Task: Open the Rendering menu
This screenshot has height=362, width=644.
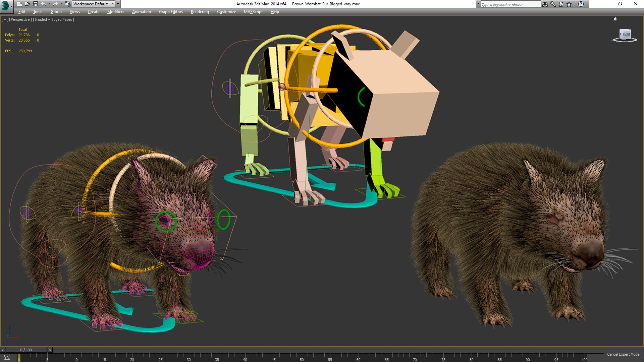Action: point(200,12)
